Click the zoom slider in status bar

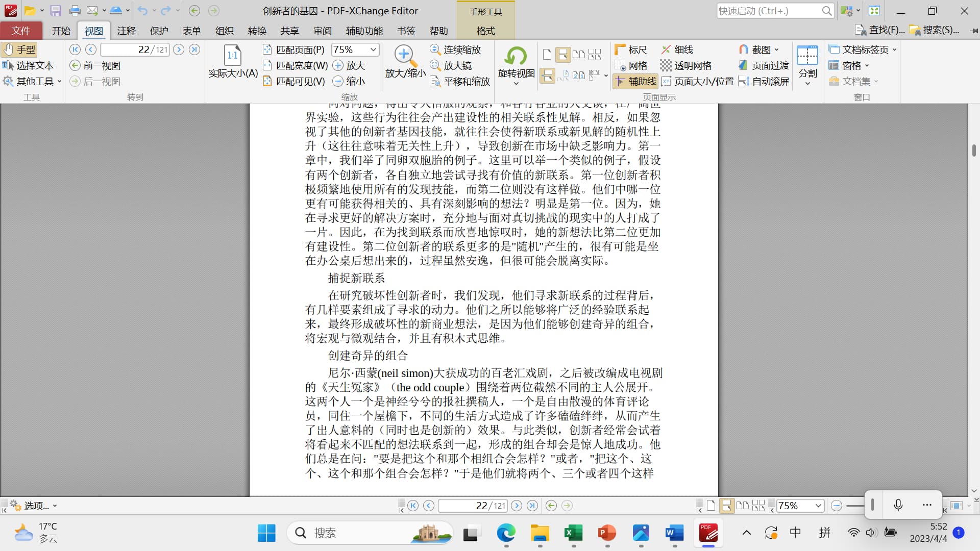coord(855,506)
